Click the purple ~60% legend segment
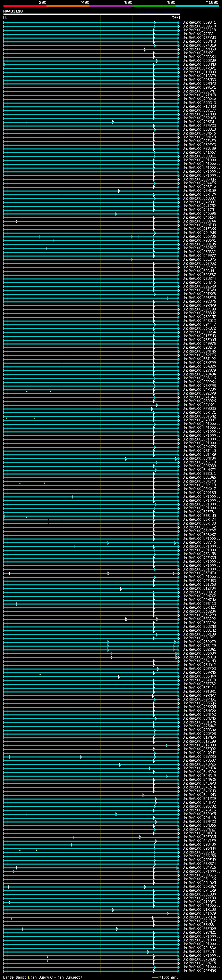This screenshot has height=980, width=222. coord(111,6)
